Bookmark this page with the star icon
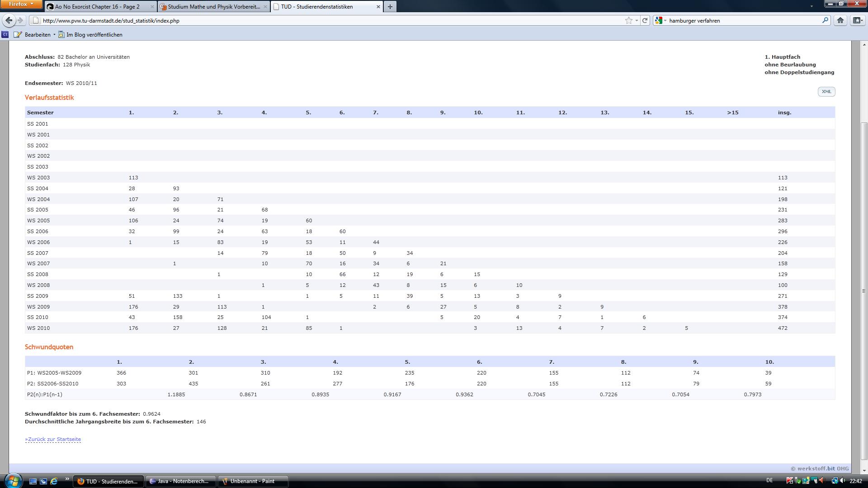The height and width of the screenshot is (488, 868). (x=628, y=20)
